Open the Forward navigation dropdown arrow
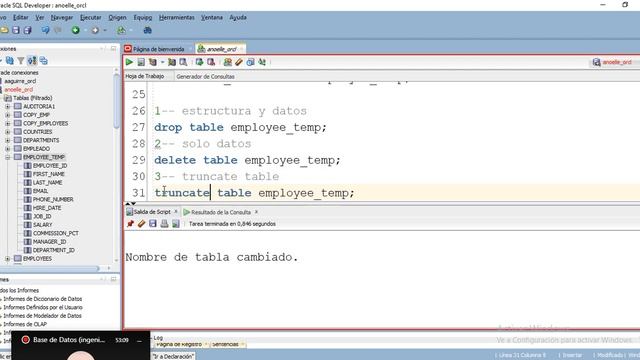640x360 pixels. (105, 30)
